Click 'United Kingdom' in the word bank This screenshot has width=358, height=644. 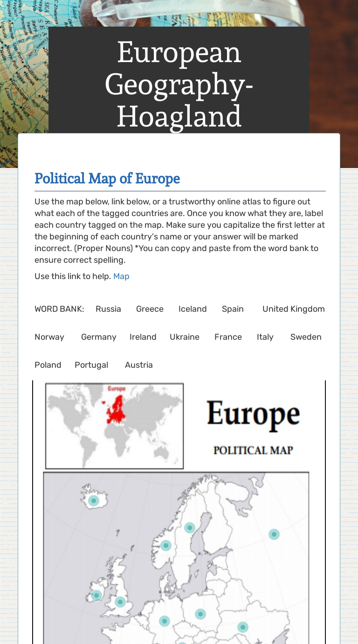(x=293, y=309)
